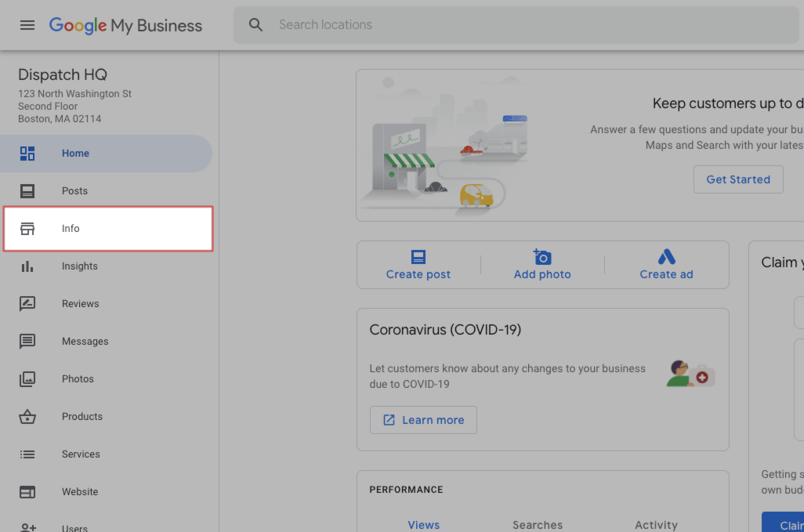This screenshot has height=532, width=804.
Task: Open the Info section
Action: 108,229
